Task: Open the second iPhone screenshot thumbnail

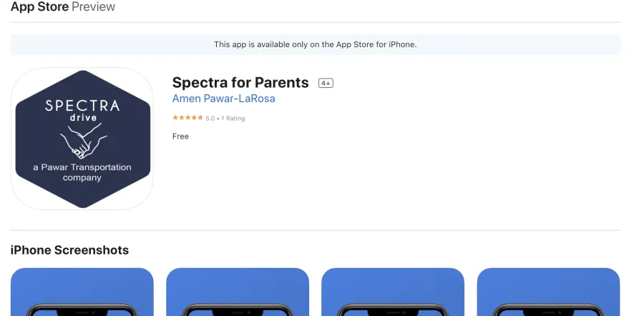Action: (238, 292)
